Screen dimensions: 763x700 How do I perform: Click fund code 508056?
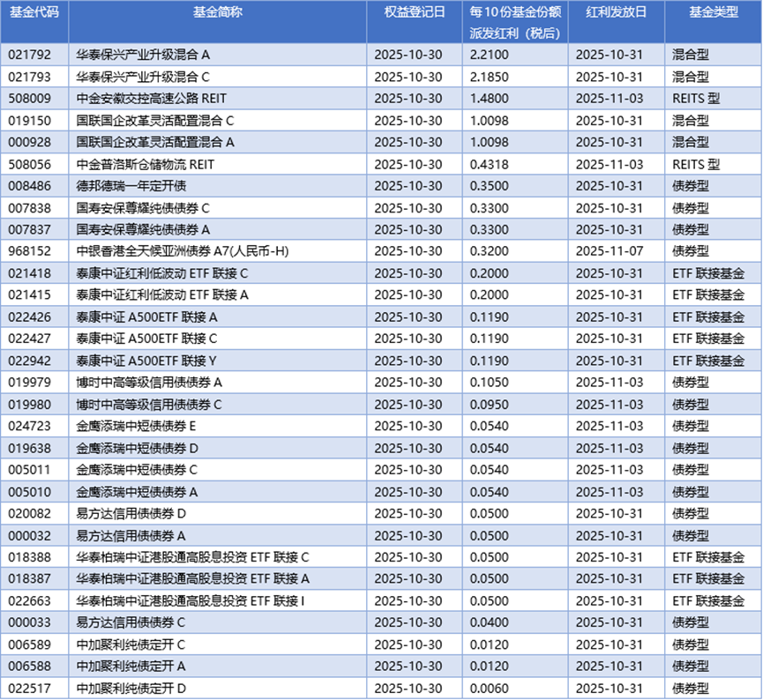pyautogui.click(x=30, y=164)
